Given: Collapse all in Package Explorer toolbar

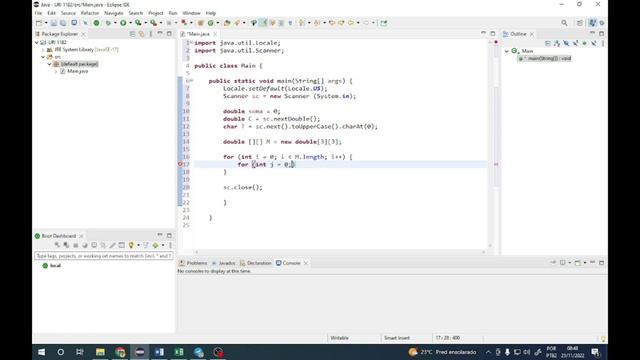Looking at the screenshot, I should 132,34.
